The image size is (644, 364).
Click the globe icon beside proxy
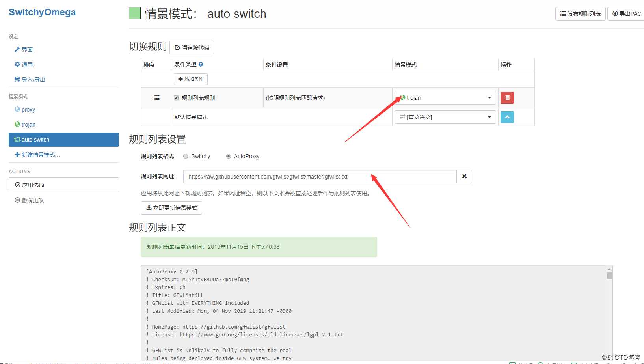17,109
